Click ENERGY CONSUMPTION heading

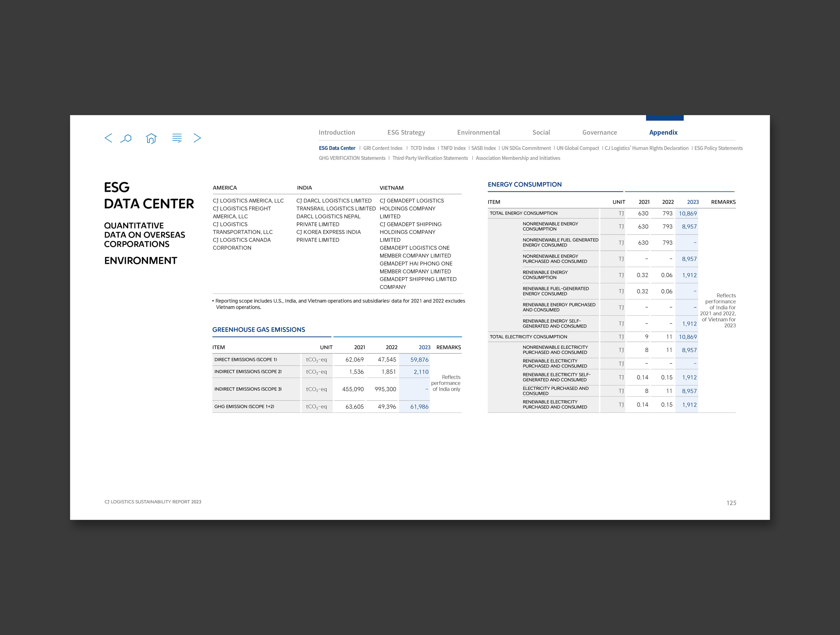click(x=524, y=184)
